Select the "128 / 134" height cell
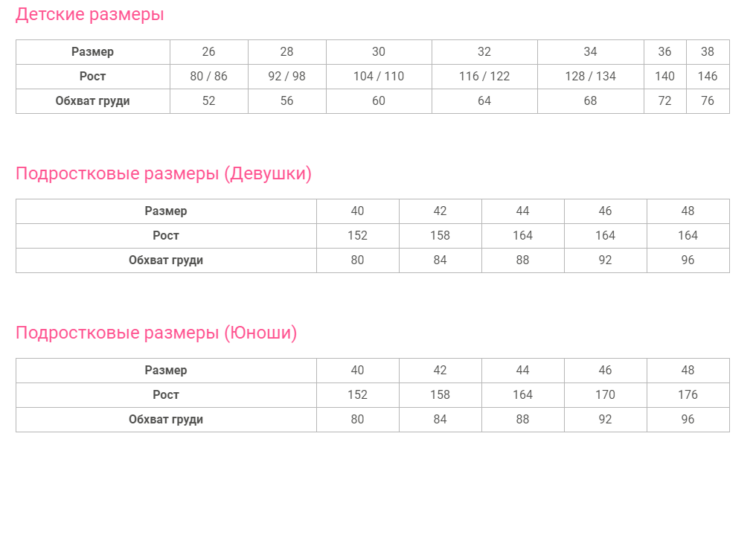The width and height of the screenshot is (756, 541). pyautogui.click(x=590, y=77)
